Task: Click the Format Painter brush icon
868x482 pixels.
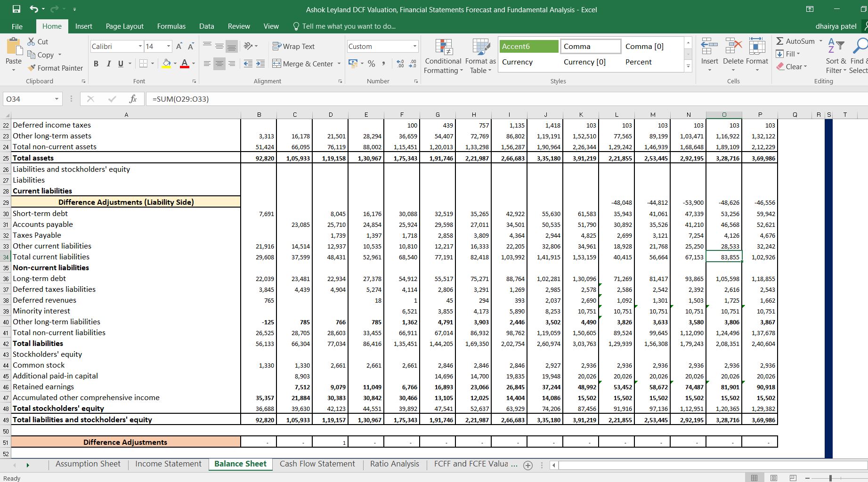Action: pyautogui.click(x=32, y=68)
